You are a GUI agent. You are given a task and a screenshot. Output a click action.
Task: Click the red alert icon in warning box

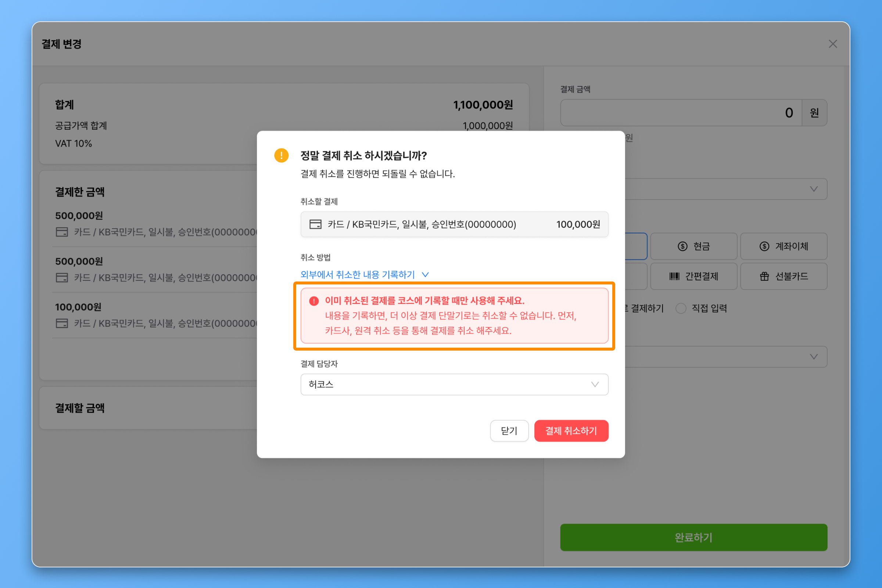click(x=314, y=301)
